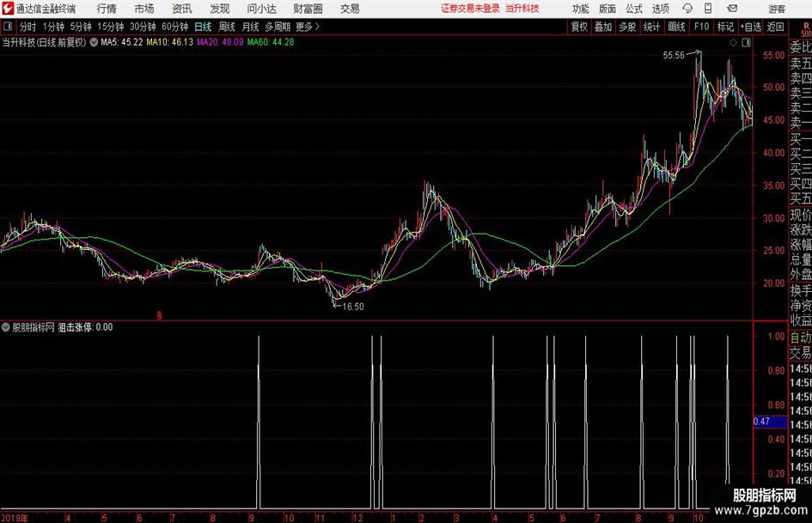This screenshot has height=523, width=812.
Task: Click MA5: 45.22 indicator value
Action: tap(122, 42)
